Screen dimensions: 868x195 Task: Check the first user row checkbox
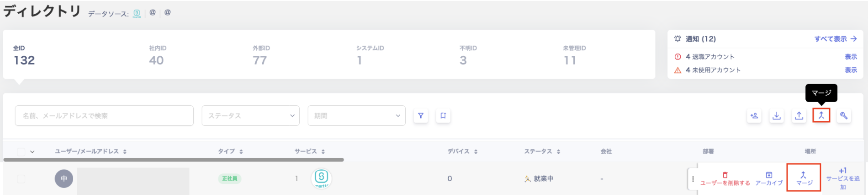(21, 179)
